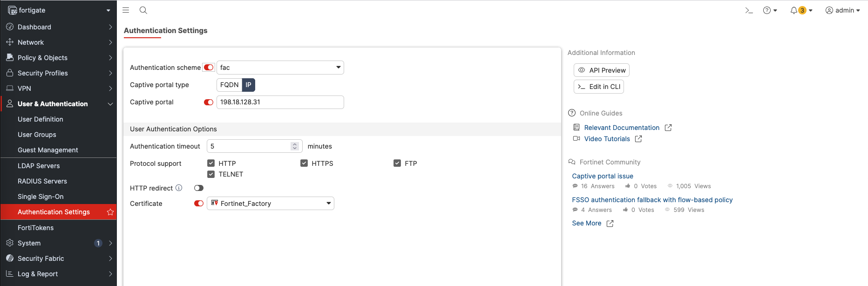
Task: Go to User Groups menu item
Action: [37, 135]
